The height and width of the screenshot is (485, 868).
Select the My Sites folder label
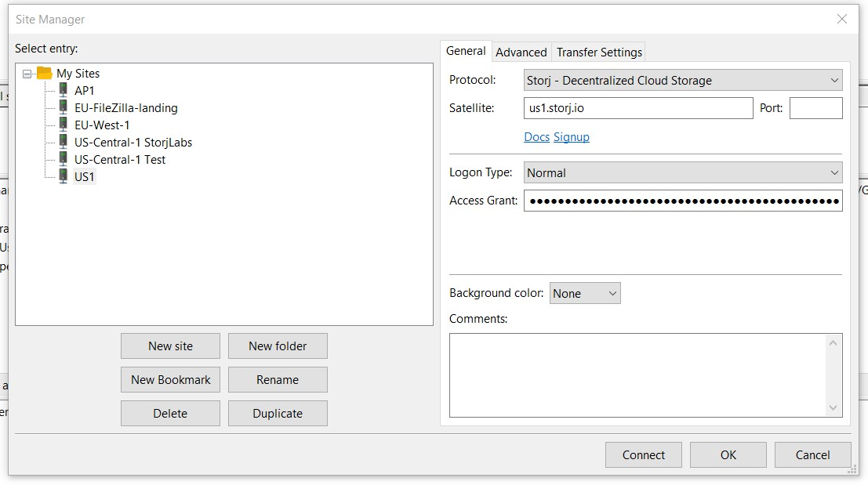78,74
